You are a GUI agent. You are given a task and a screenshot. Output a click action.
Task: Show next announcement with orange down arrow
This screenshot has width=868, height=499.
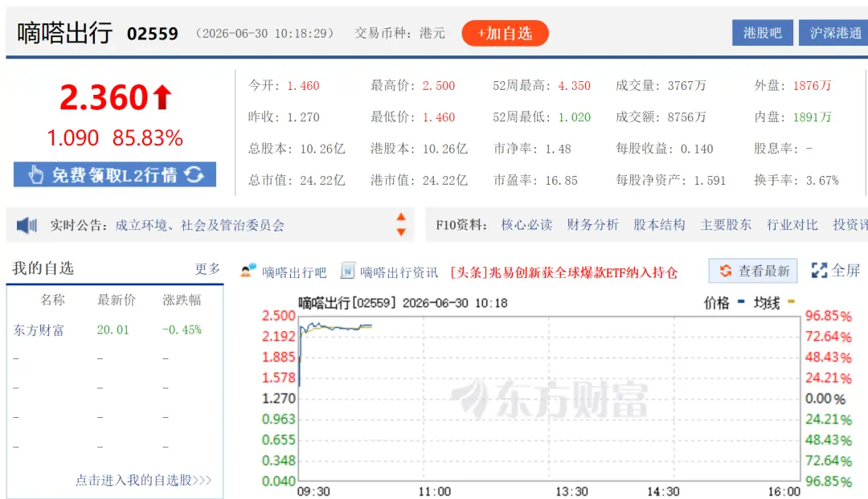pyautogui.click(x=401, y=232)
